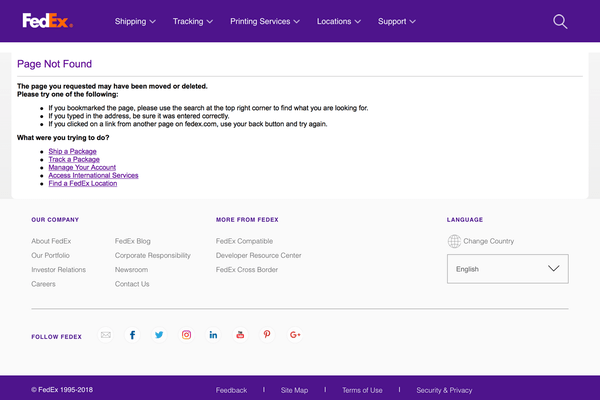The image size is (600, 400).
Task: Open FedEx Twitter icon
Action: [x=159, y=335]
